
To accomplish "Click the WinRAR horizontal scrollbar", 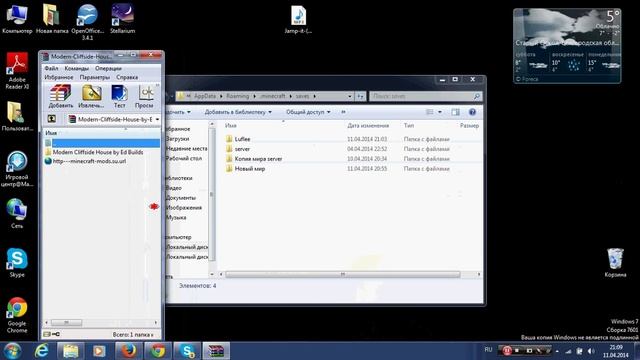I will [67, 322].
